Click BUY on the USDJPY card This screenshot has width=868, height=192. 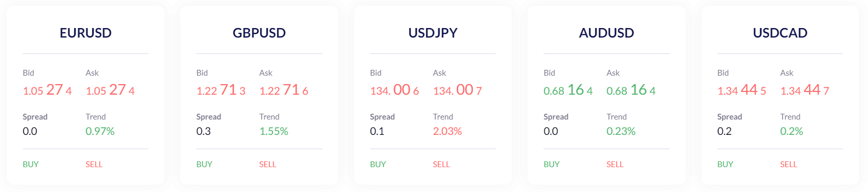point(378,164)
